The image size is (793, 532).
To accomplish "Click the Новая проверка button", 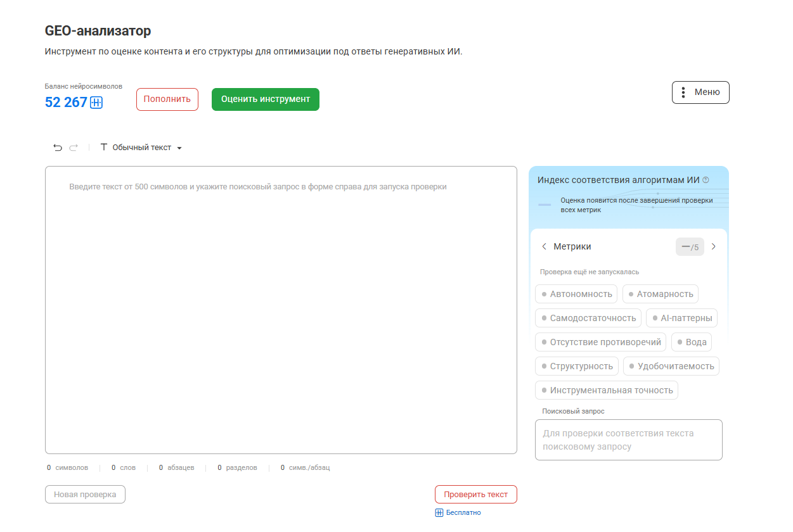I will click(x=85, y=495).
